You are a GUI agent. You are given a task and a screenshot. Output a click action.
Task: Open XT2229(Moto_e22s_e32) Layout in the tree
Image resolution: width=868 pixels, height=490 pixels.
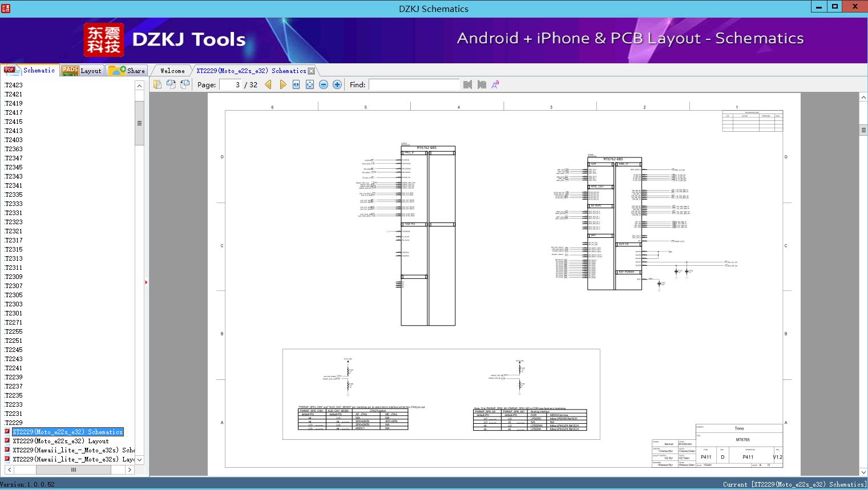60,441
